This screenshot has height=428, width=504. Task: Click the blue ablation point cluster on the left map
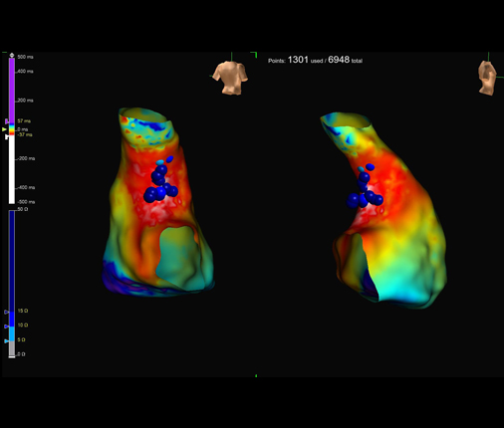160,183
